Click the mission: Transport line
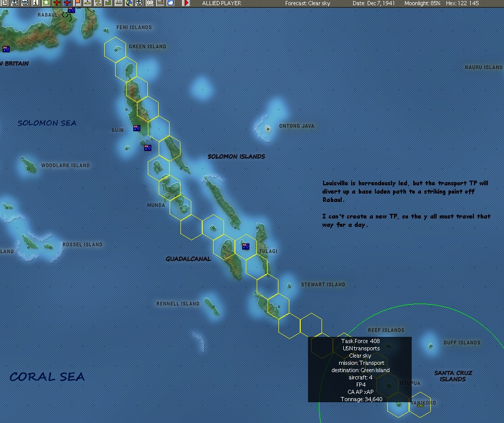 tap(361, 363)
